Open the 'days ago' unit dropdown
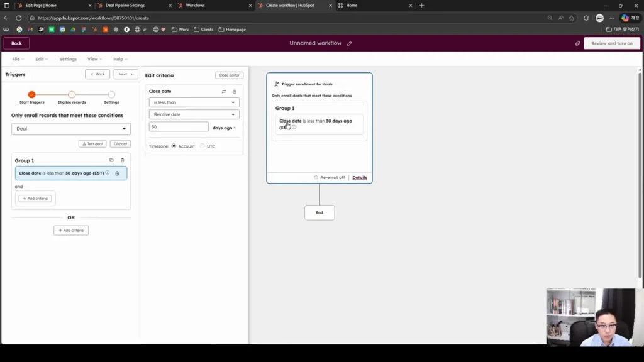 225,128
